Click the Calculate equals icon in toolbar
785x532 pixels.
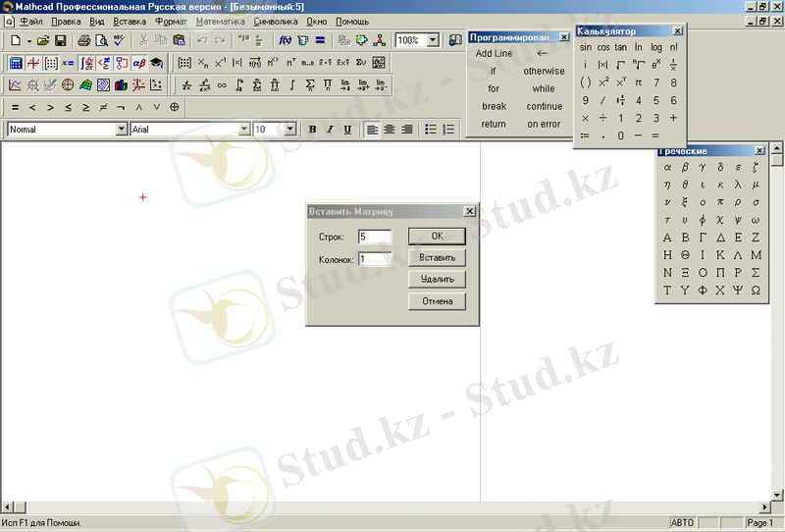click(x=321, y=40)
